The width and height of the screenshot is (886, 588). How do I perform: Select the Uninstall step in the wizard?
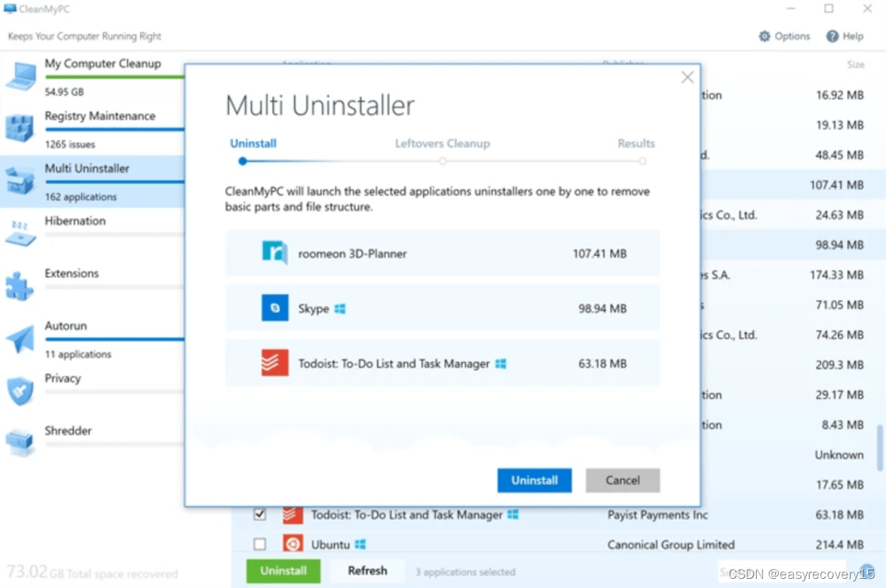(253, 143)
